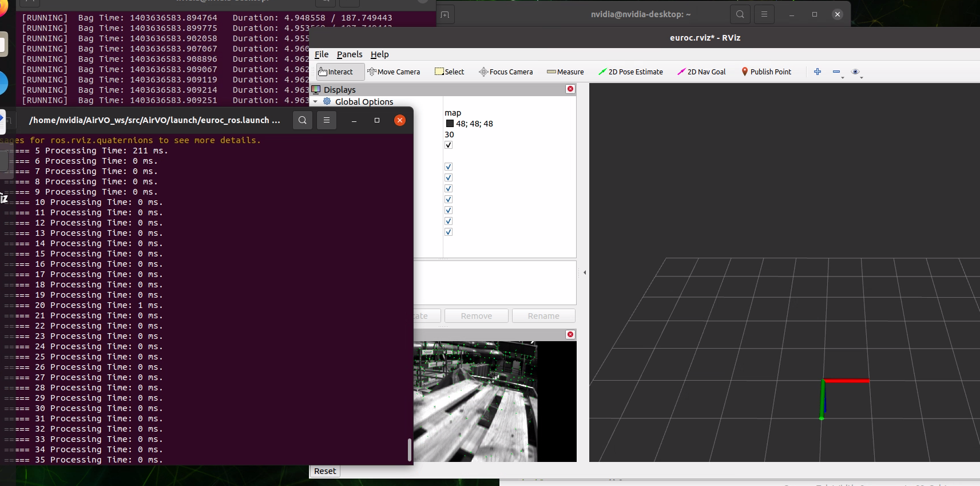Click the 'map' fixed frame value
980x486 pixels.
point(453,113)
